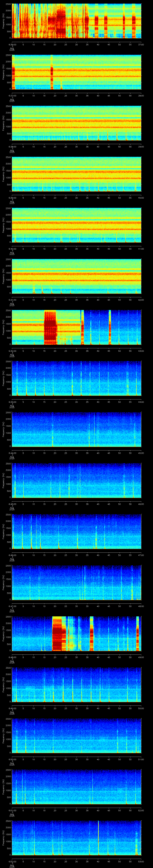
Task: Select the spectrogram panel starting at 6:49:00
Action: pos(76,685)
